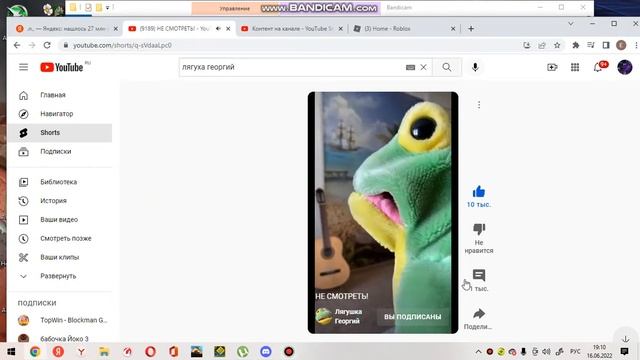
Task: Open the notifications bell
Action: (598, 67)
